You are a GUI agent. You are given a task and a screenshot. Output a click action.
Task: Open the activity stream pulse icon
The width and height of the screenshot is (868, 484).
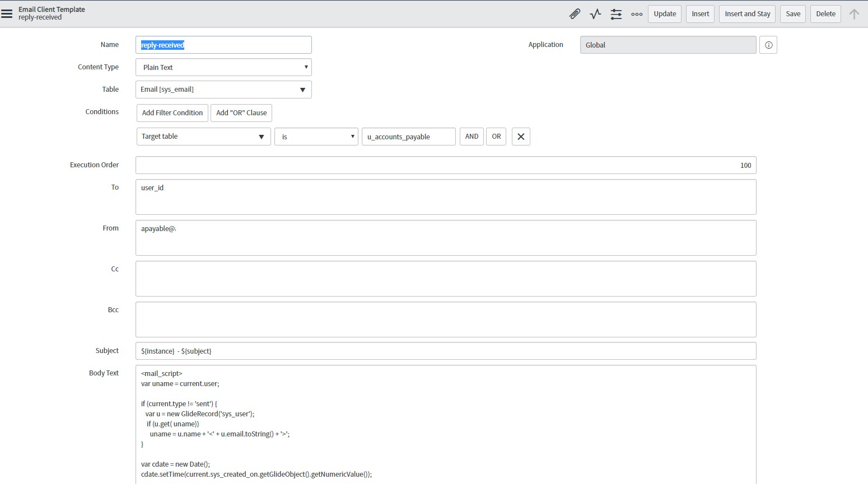pos(595,14)
